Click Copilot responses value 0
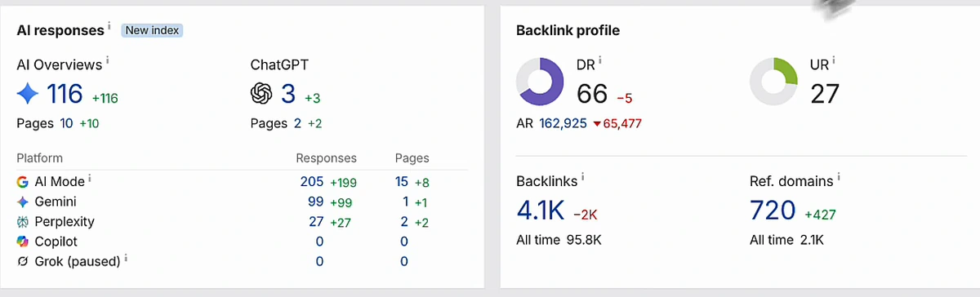980x297 pixels. click(319, 242)
